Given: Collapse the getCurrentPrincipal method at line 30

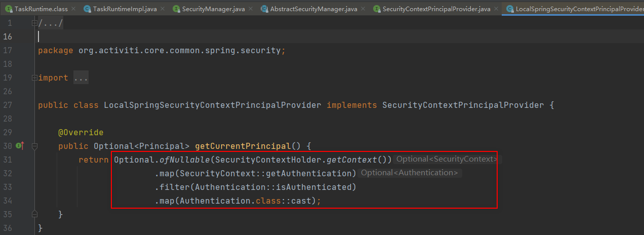Looking at the screenshot, I should [34, 146].
